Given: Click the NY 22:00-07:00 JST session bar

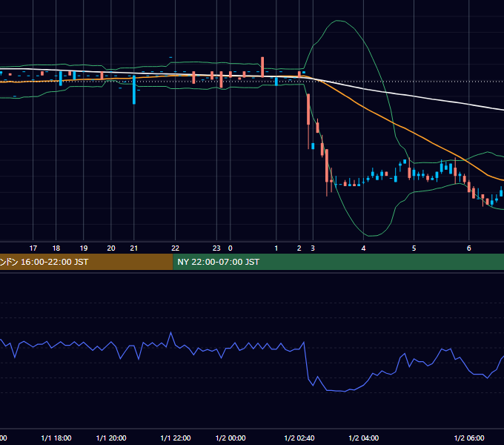Looking at the screenshot, I should pyautogui.click(x=338, y=262).
